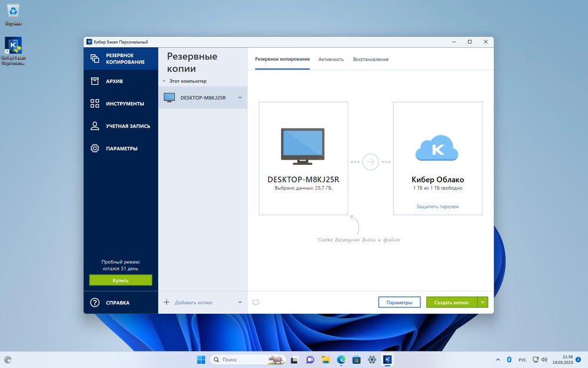
Task: Click the Поиск taskbar search field
Action: (x=248, y=360)
